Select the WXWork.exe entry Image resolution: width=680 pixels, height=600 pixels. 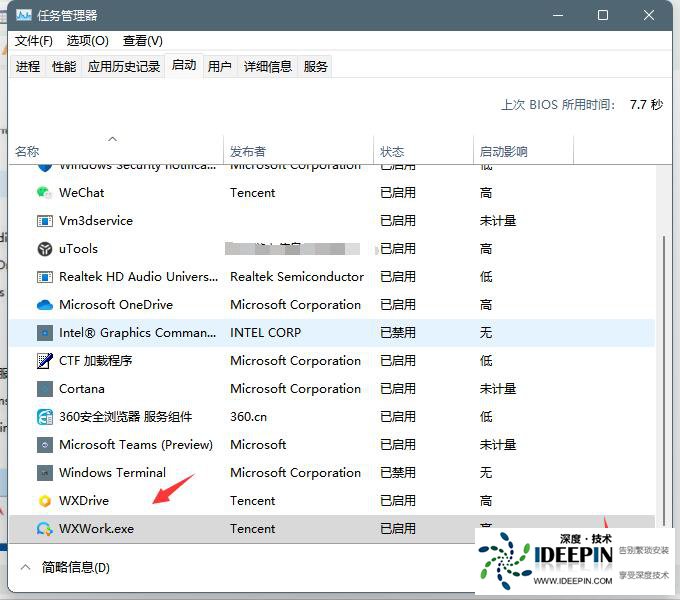[96, 529]
